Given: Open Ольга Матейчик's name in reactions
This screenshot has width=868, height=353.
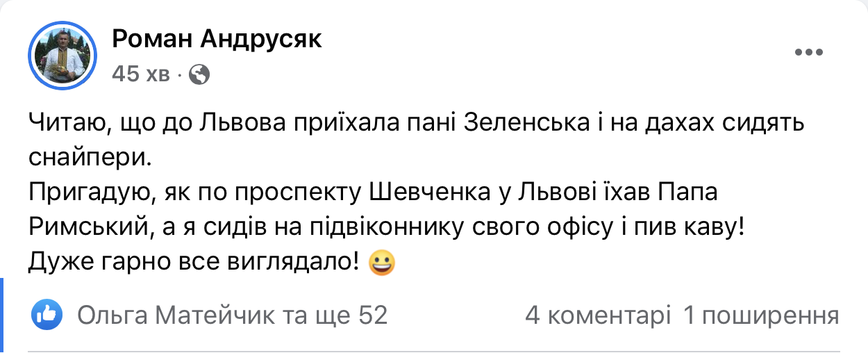Looking at the screenshot, I should click(x=177, y=315).
